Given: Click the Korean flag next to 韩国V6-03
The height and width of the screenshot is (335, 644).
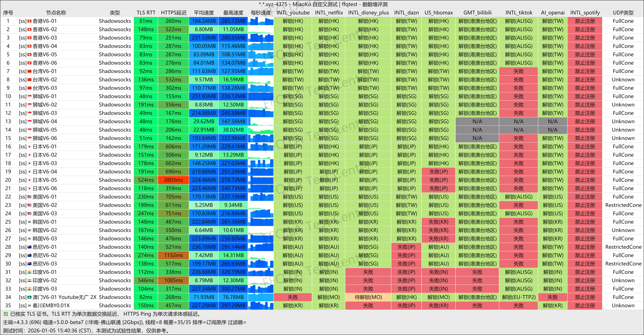Looking at the screenshot, I should [x=29, y=239].
